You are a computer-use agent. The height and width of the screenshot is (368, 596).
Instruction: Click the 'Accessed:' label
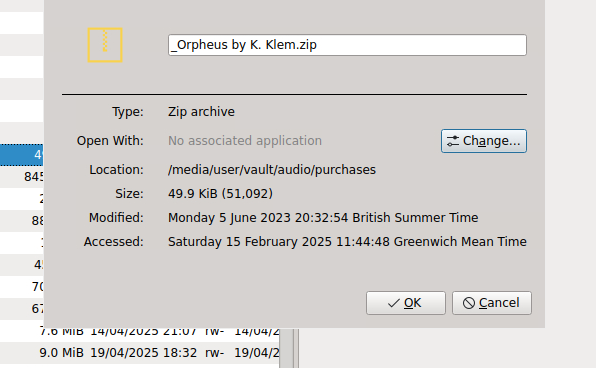click(x=114, y=242)
